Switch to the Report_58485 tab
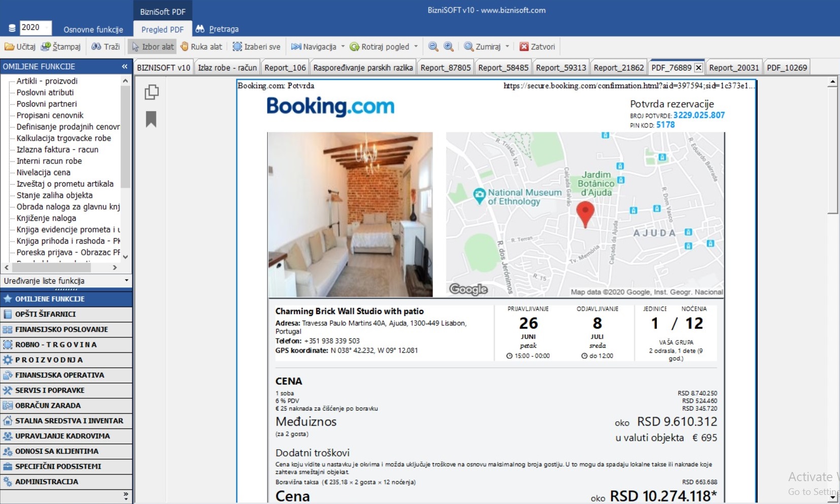The width and height of the screenshot is (840, 504). coord(503,68)
